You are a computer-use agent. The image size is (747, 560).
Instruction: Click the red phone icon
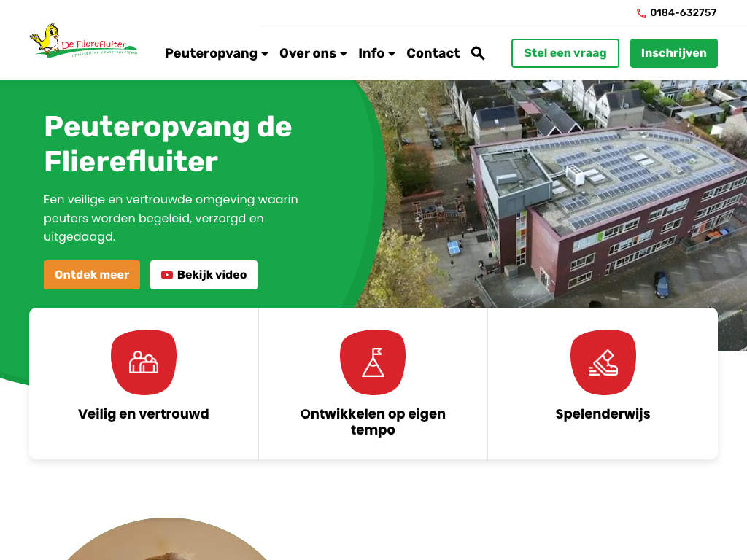point(641,13)
